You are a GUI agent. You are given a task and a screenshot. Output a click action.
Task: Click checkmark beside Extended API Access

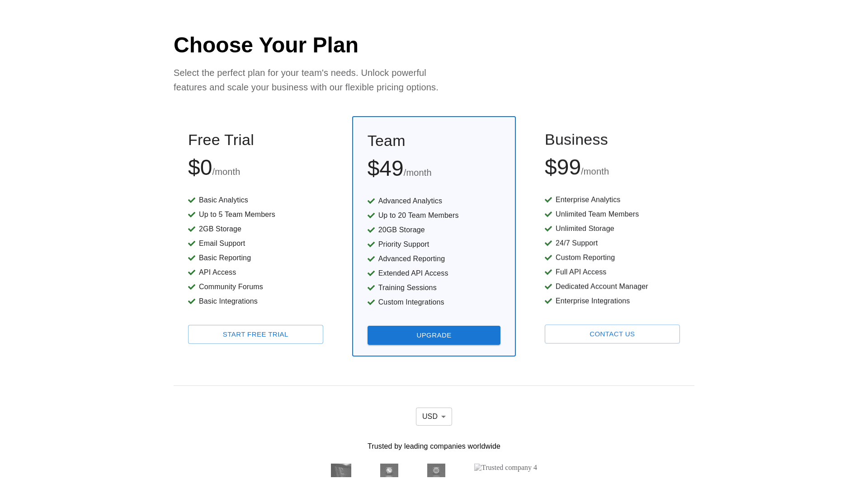(x=371, y=273)
